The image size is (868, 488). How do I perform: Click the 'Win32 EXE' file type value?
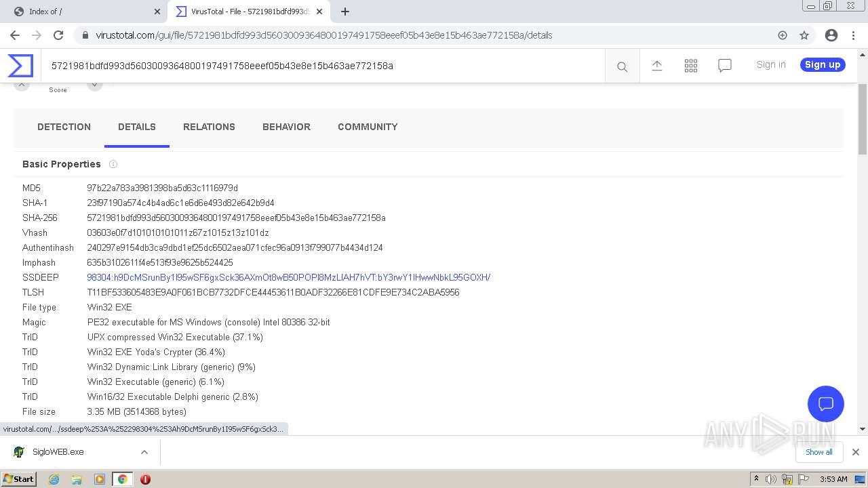click(109, 307)
